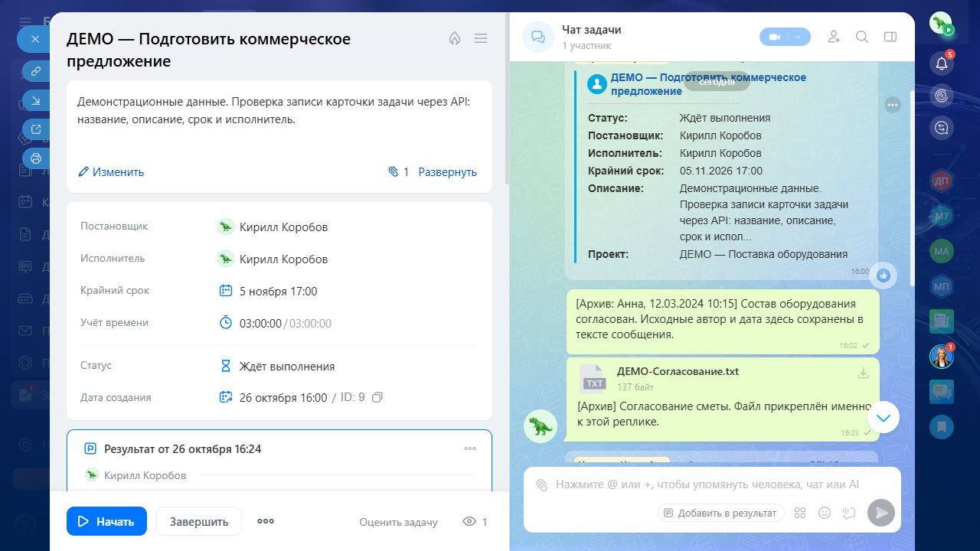Download the ДЕМО-Согласование.txt file
The height and width of the screenshot is (551, 980).
[863, 373]
